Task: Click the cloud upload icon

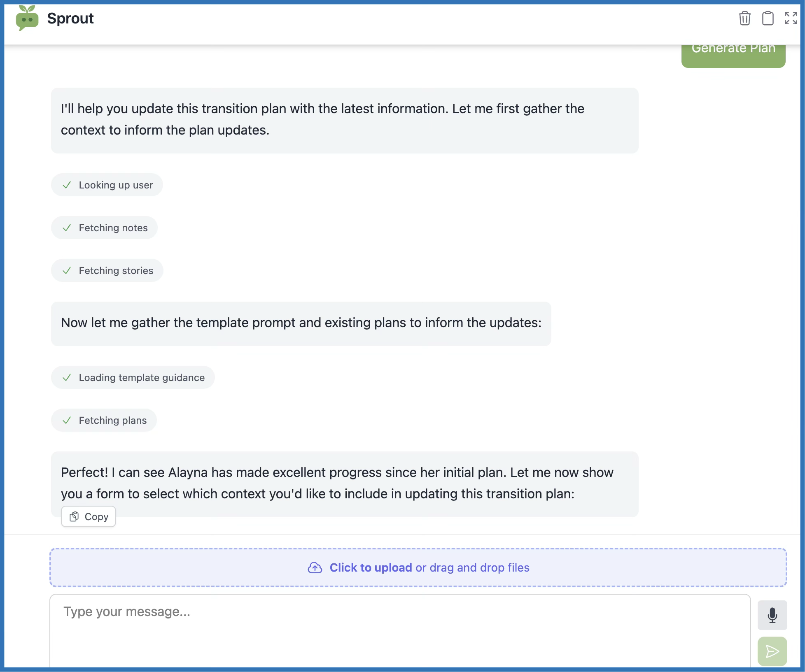Action: click(315, 567)
